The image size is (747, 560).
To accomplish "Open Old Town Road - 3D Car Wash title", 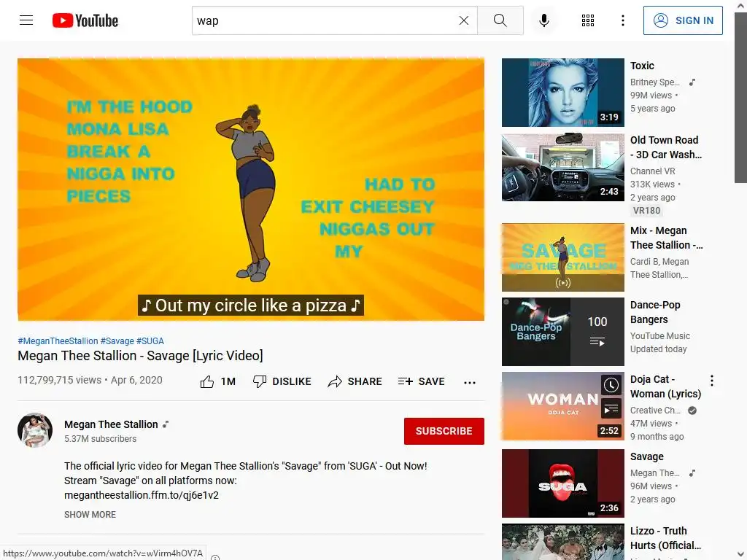I will point(666,147).
